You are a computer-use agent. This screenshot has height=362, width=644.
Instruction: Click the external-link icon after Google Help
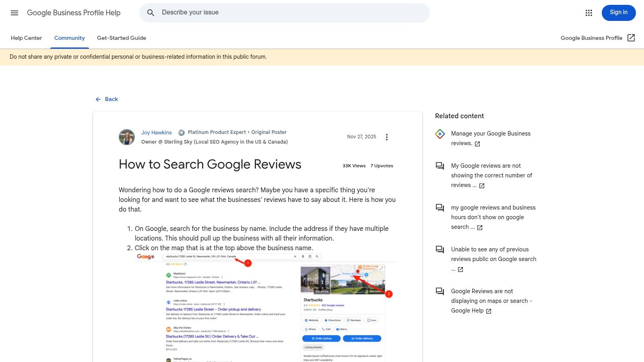(489, 311)
